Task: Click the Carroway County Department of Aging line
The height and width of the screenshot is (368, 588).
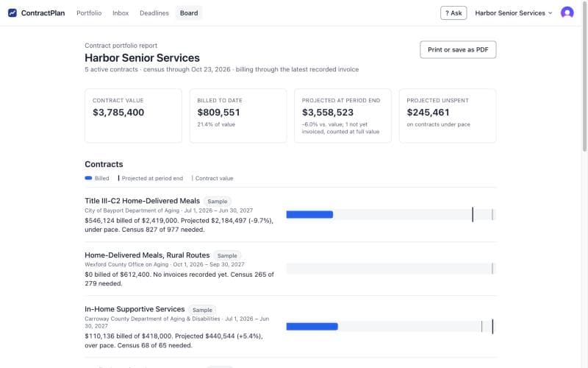Action: [176, 322]
